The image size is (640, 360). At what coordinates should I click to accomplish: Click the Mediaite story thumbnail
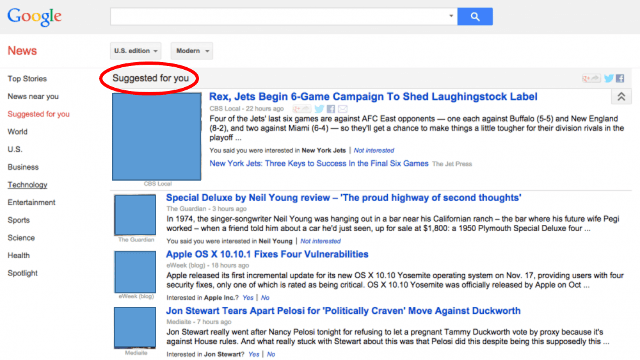click(x=135, y=328)
